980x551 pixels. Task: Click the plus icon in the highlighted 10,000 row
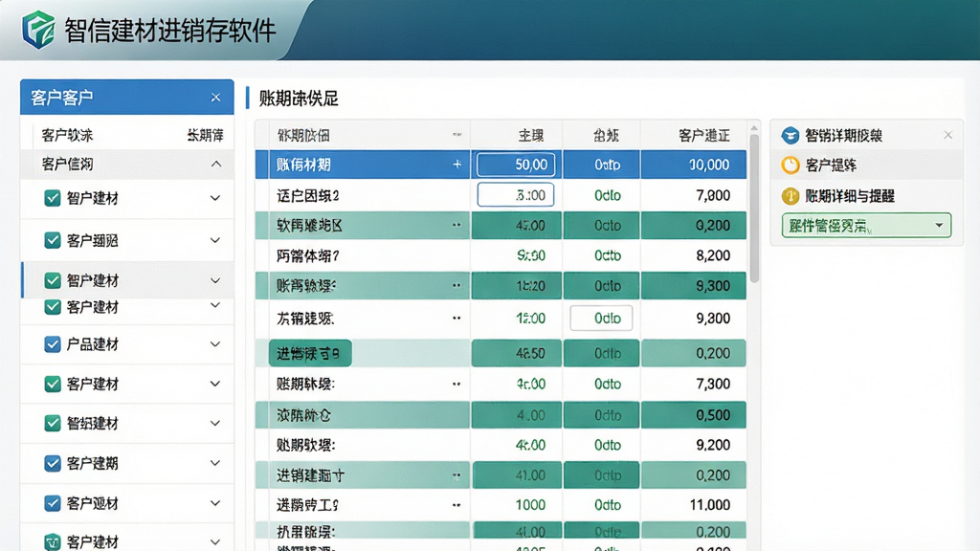(457, 165)
